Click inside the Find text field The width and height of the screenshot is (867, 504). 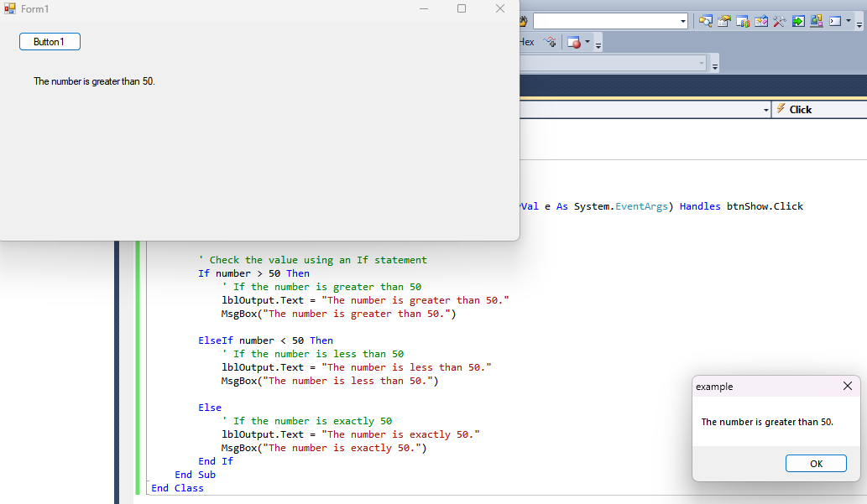click(604, 21)
